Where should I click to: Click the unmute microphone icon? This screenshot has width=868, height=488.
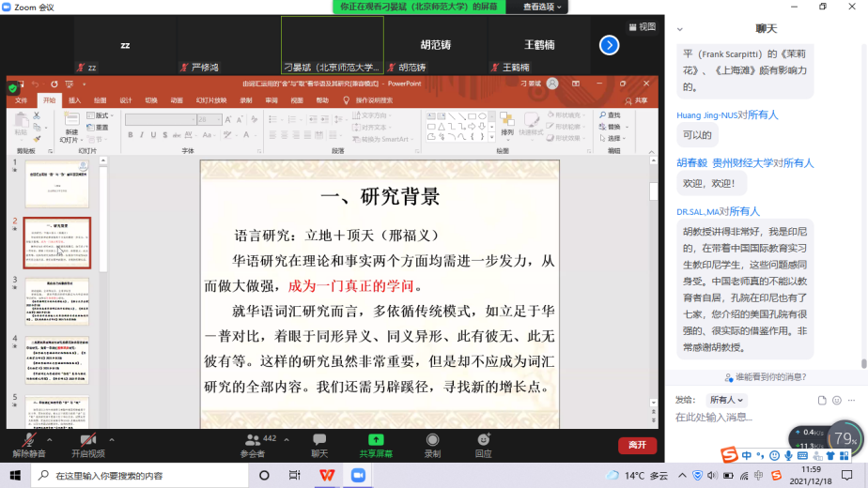click(28, 440)
